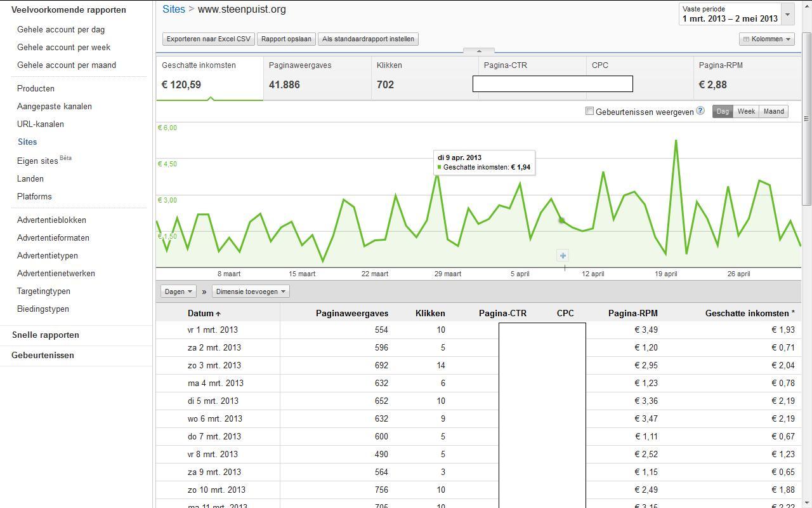This screenshot has width=812, height=508.
Task: Click the green data point on chart
Action: (x=561, y=220)
